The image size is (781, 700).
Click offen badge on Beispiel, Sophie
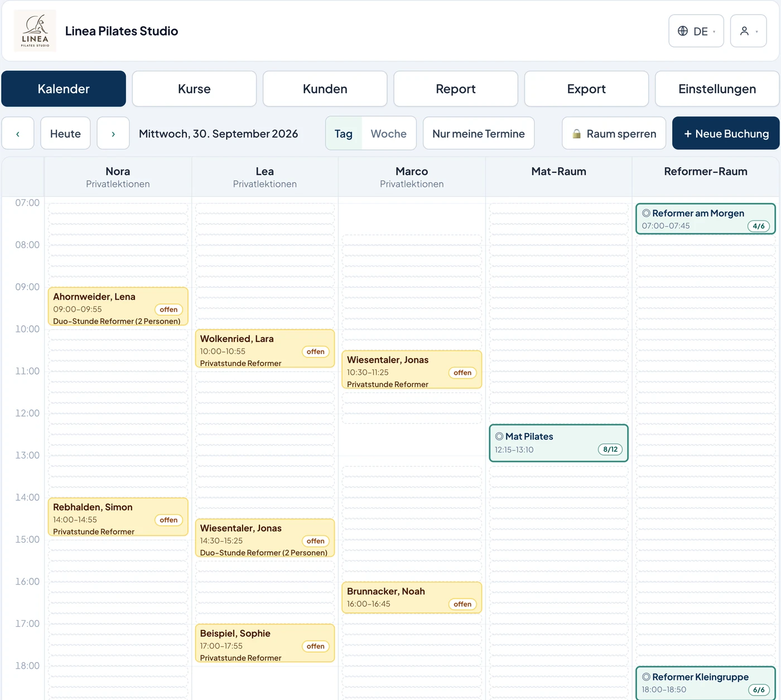315,646
